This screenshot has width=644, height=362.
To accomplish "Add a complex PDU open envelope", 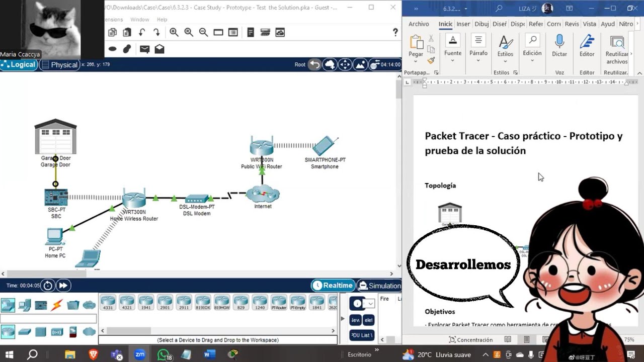I will (159, 49).
